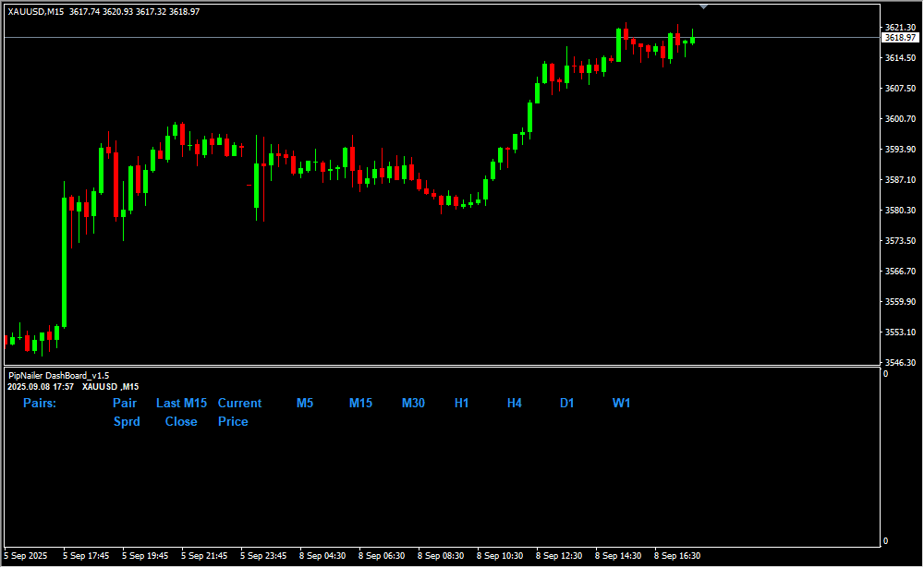This screenshot has width=924, height=568.
Task: Select the Last M15 Close header
Action: coord(181,412)
